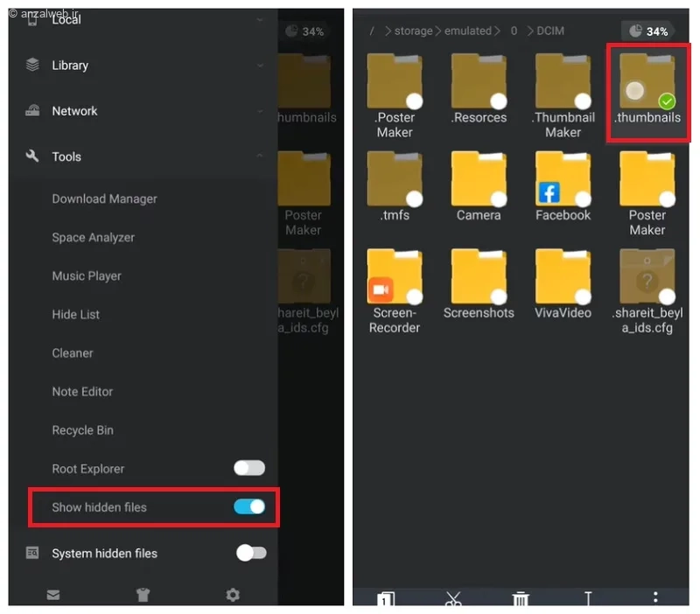The width and height of the screenshot is (700, 614).
Task: Enable the Root Explorer switch
Action: (249, 468)
